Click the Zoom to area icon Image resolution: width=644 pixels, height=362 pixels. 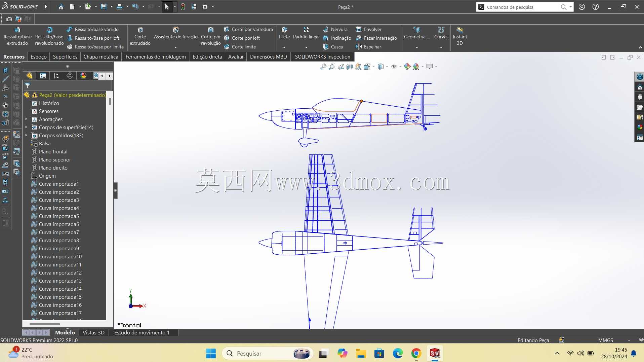click(x=332, y=67)
